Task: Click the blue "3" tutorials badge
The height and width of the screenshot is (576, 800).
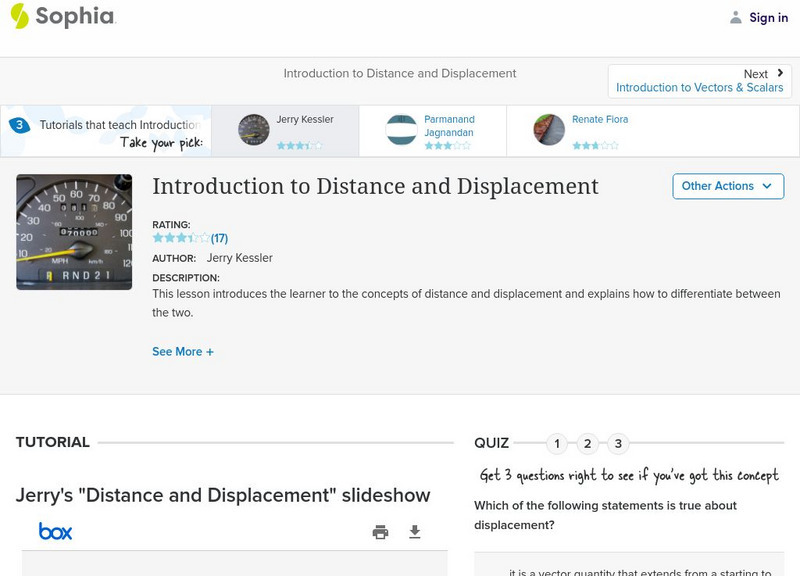Action: pos(21,124)
